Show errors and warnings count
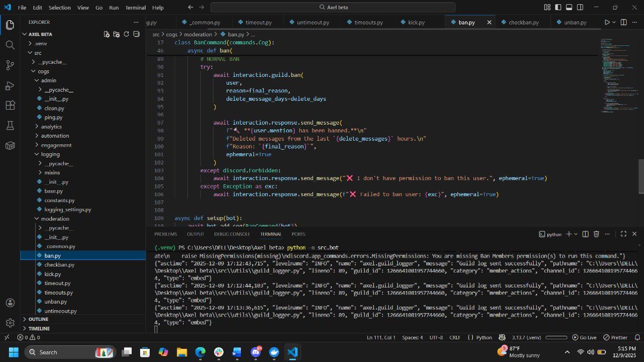Screen dimensions: 644x362 tap(29, 338)
